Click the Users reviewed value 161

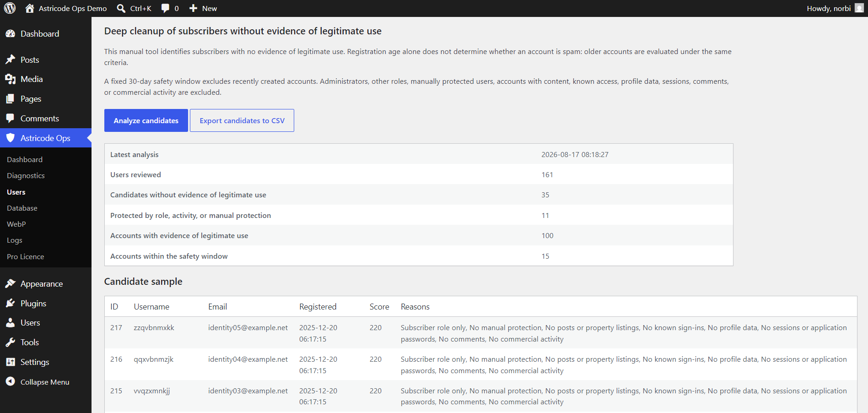[x=547, y=175]
